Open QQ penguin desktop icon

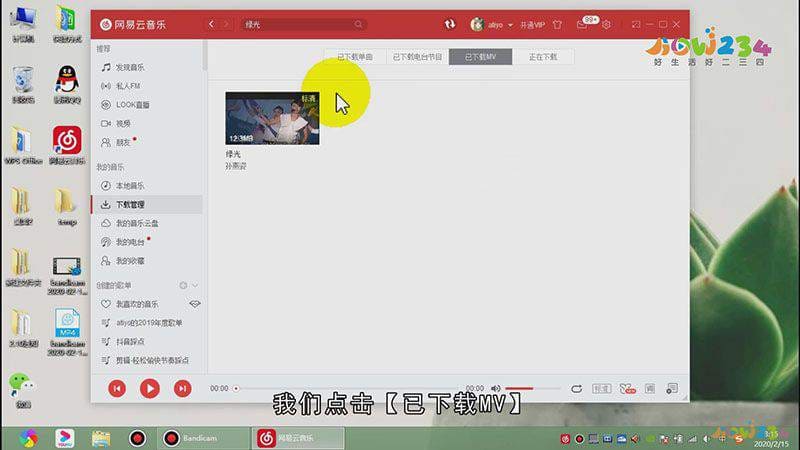click(67, 84)
